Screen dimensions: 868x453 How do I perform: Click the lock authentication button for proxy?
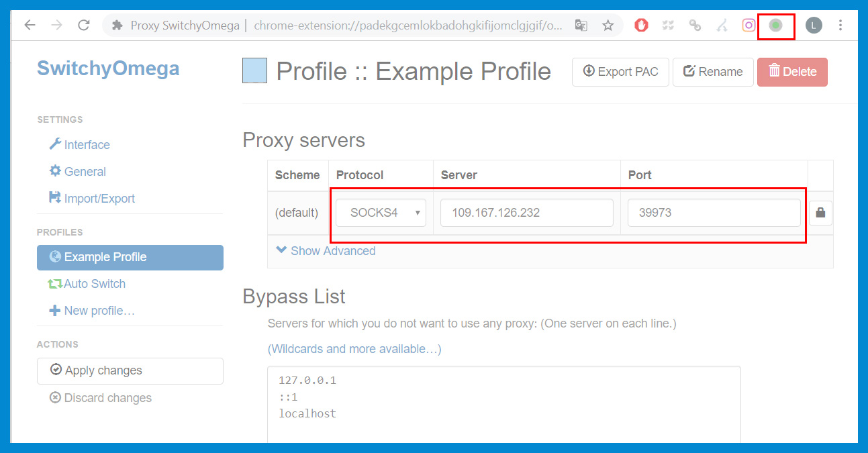click(x=820, y=213)
